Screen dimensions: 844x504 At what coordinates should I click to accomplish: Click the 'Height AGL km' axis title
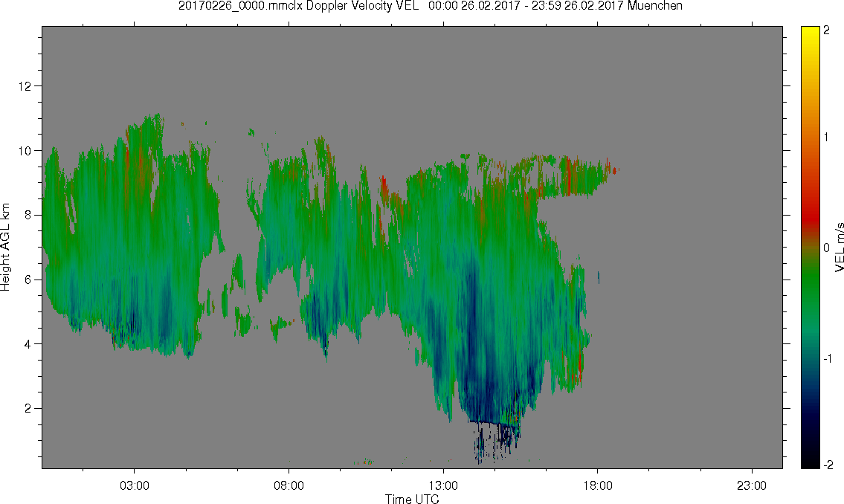pyautogui.click(x=5, y=248)
